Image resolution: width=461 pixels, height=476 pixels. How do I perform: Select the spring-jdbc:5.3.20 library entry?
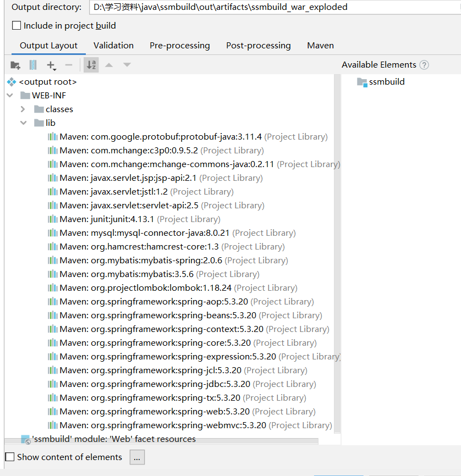coord(182,384)
